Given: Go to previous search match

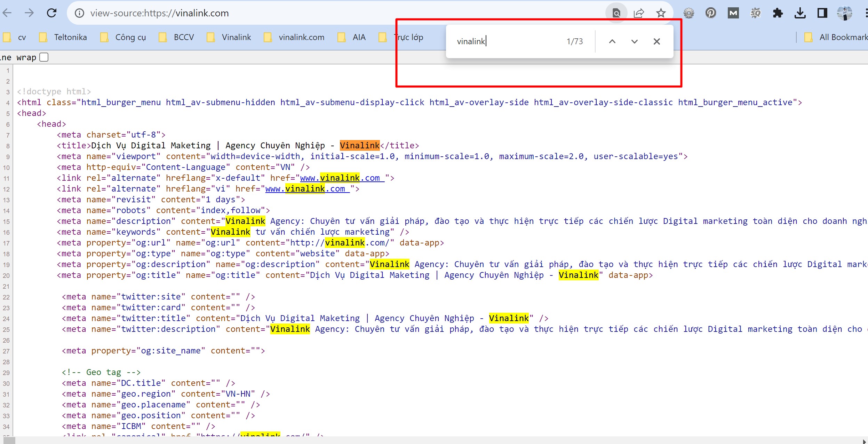Looking at the screenshot, I should point(612,41).
